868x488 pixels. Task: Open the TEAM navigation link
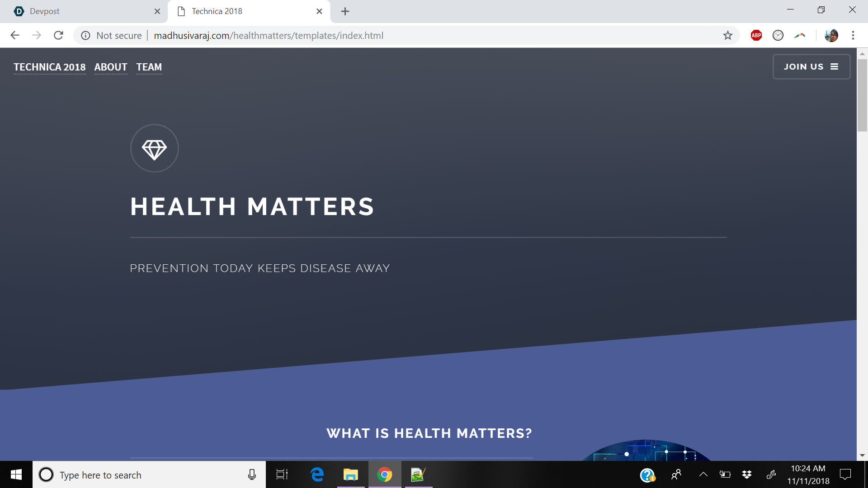[x=149, y=67]
